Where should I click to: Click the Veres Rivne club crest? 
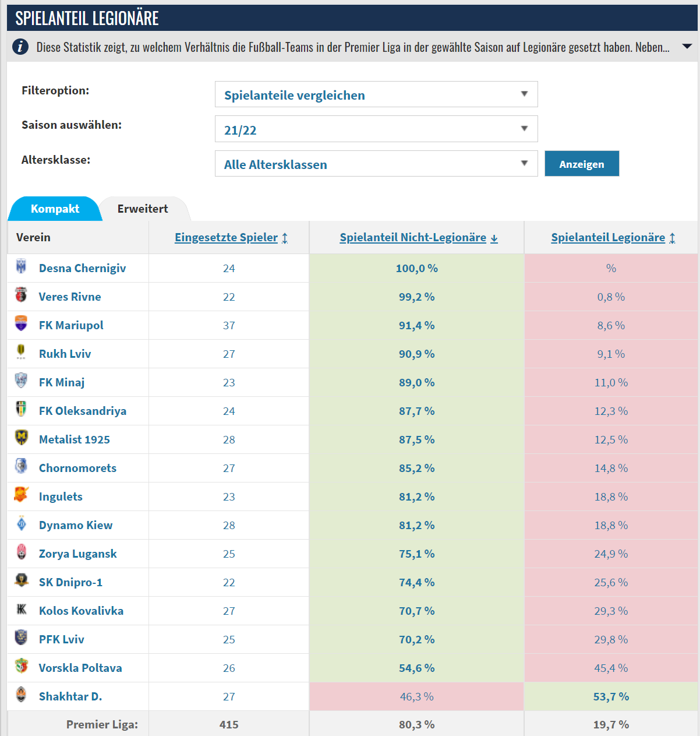click(21, 295)
